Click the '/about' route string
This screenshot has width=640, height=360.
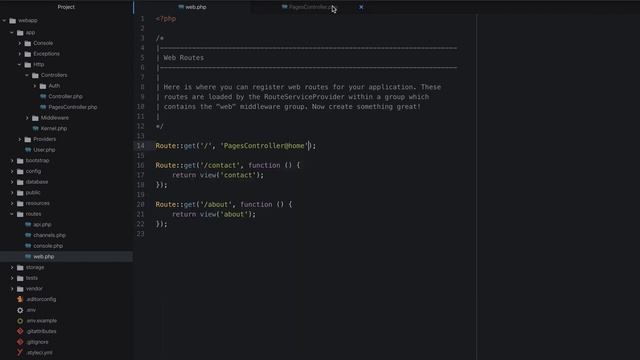pos(216,204)
